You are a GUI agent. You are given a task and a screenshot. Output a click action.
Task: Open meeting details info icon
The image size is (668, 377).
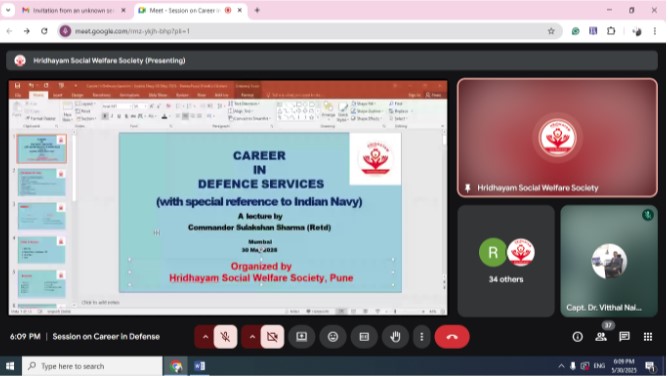pos(578,337)
